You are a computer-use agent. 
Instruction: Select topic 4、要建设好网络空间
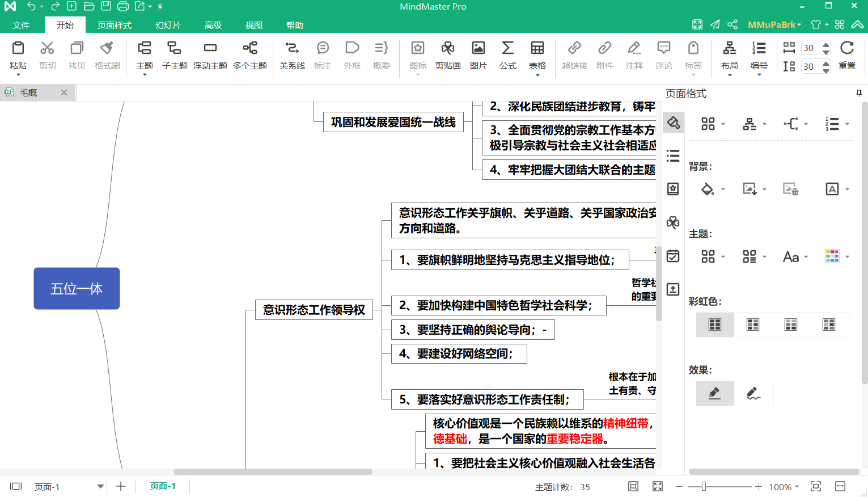(459, 353)
